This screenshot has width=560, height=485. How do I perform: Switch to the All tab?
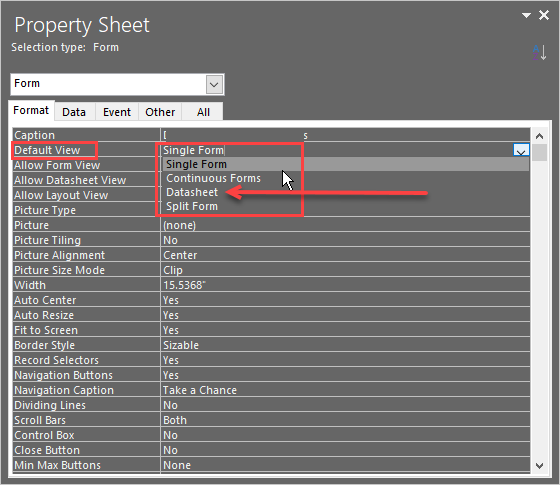(x=203, y=112)
